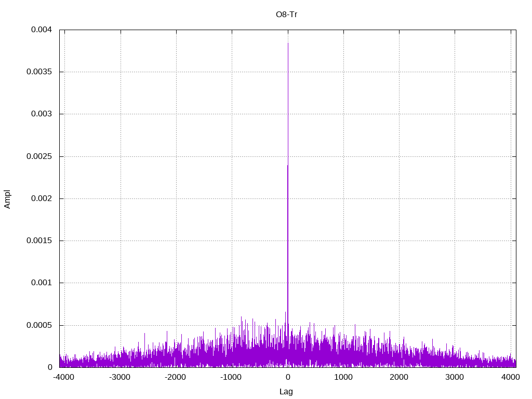Click the central correlation peak at lag 0
Screen dimensions: 532x399
(288, 204)
